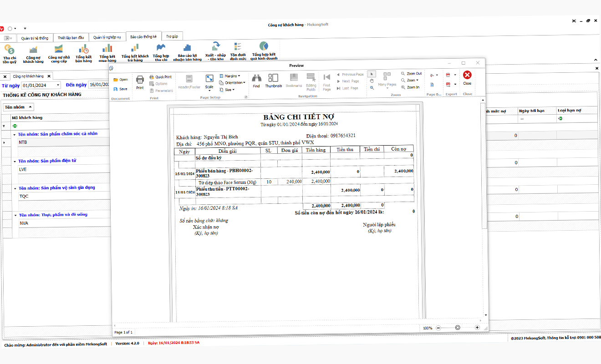Open the paper Size dropdown
This screenshot has height=364, width=601.
point(227,90)
